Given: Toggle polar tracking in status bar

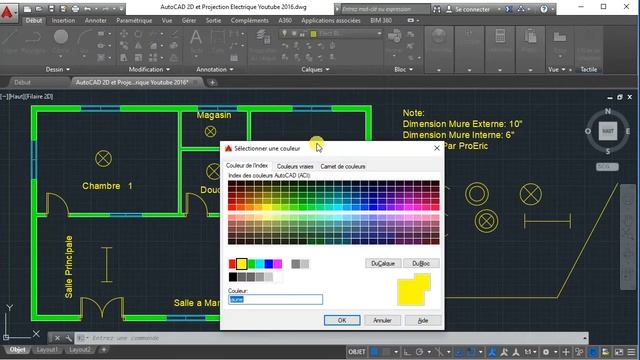Looking at the screenshot, I should click(419, 351).
